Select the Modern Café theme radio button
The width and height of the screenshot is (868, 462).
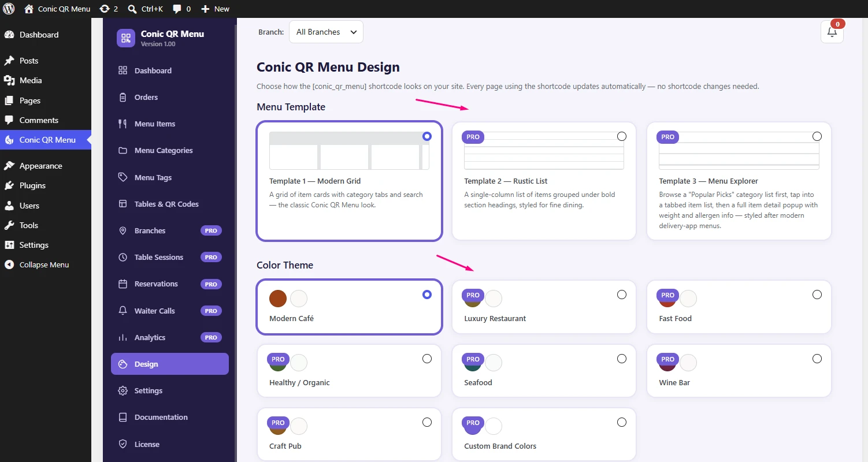click(x=427, y=295)
